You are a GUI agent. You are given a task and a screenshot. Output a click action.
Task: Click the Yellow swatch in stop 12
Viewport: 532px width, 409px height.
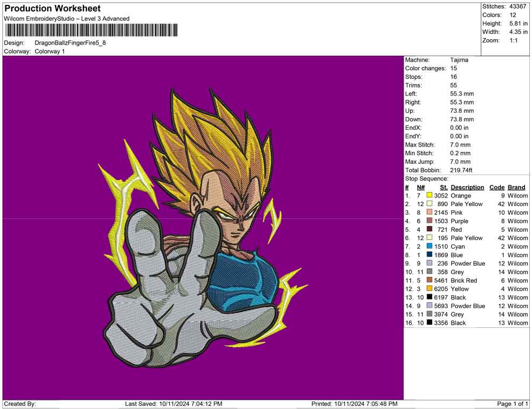(x=429, y=289)
